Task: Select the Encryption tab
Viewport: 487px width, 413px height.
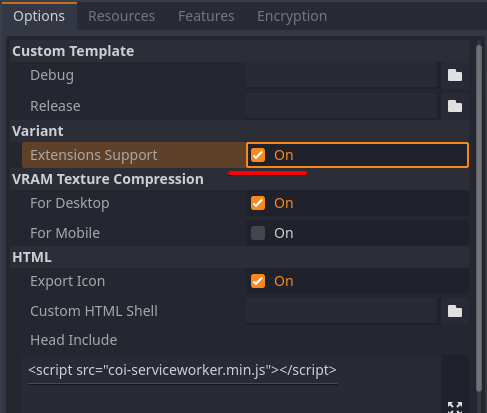Action: coord(292,16)
